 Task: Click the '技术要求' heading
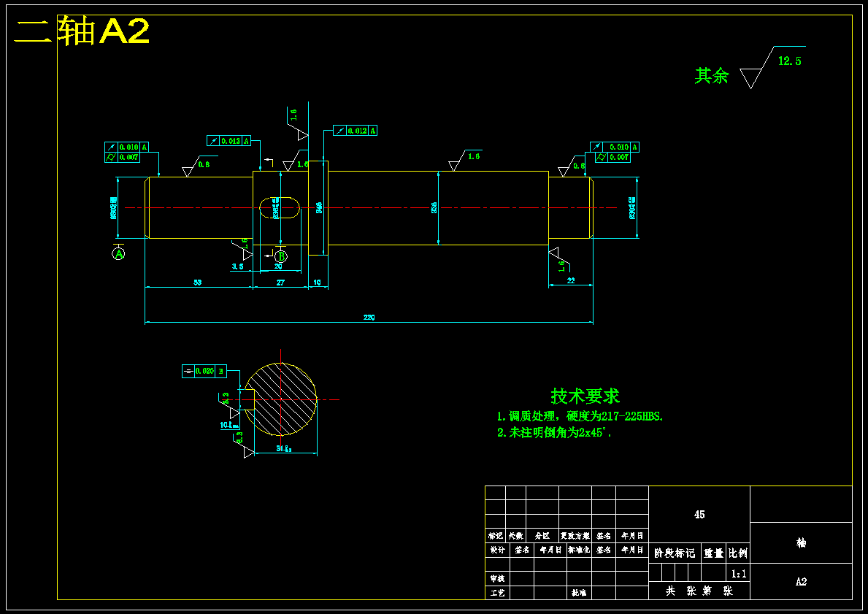(x=585, y=396)
